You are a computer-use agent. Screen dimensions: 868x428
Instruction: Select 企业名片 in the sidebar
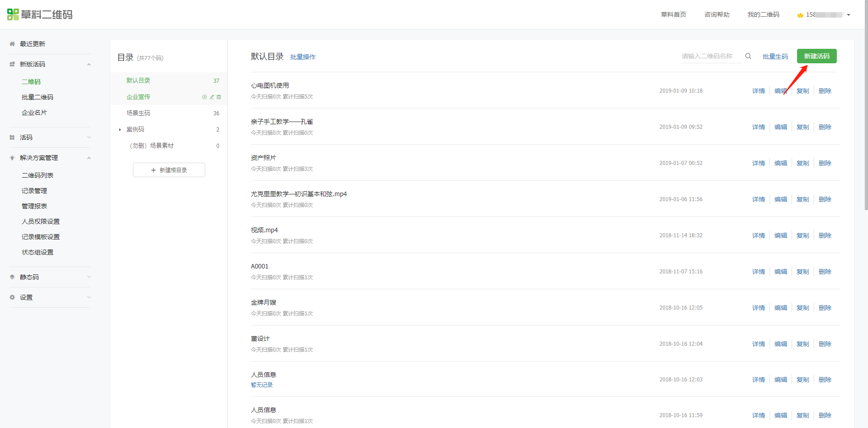[34, 113]
